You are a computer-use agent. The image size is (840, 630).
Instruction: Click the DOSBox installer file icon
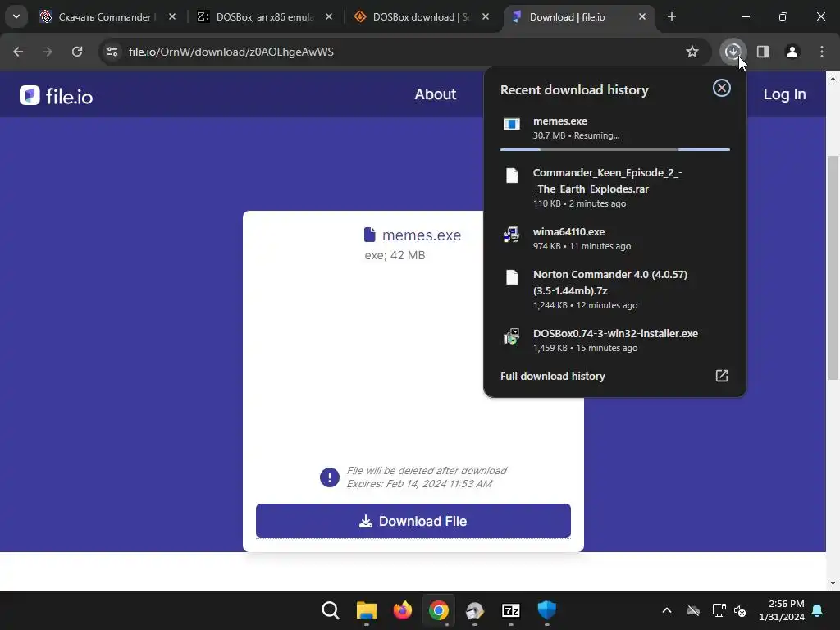coord(512,336)
